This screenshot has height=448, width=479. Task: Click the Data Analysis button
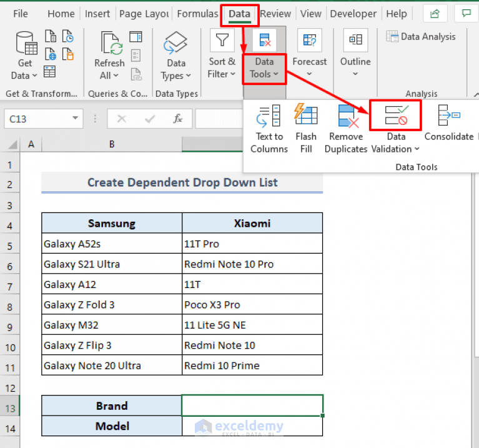pyautogui.click(x=421, y=37)
